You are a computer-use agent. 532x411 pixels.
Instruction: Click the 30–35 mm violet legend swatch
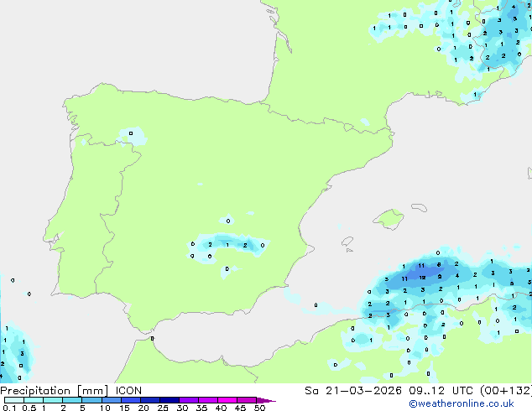coord(189,400)
